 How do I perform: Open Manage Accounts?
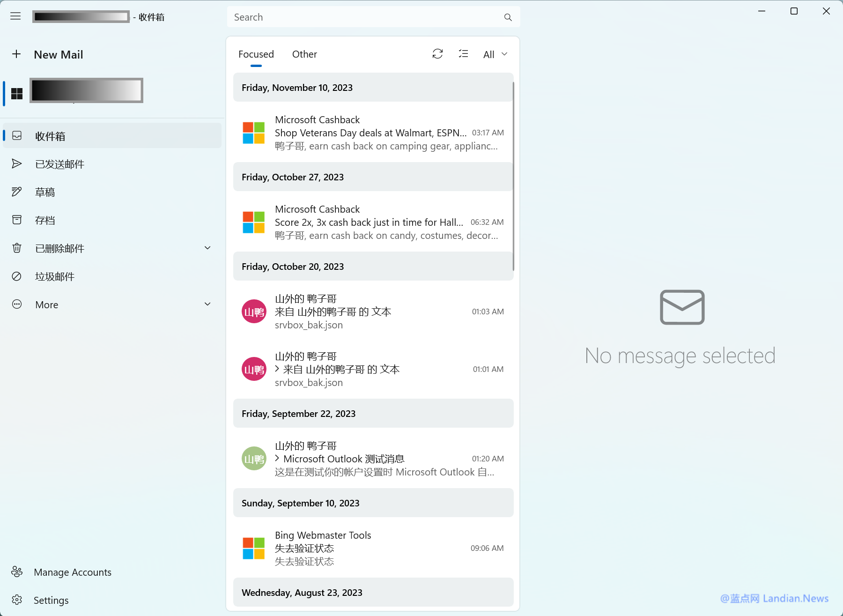click(x=72, y=572)
